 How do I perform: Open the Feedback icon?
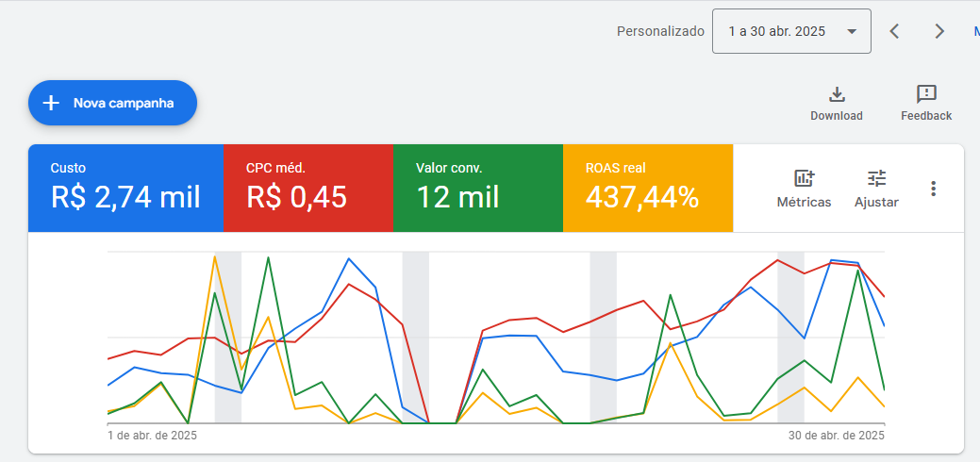[x=926, y=94]
